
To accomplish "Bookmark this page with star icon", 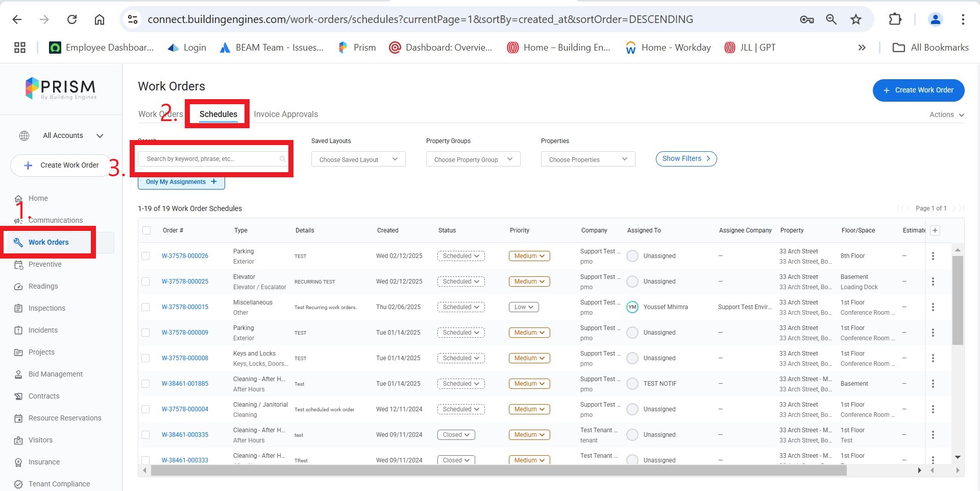I will click(x=856, y=19).
